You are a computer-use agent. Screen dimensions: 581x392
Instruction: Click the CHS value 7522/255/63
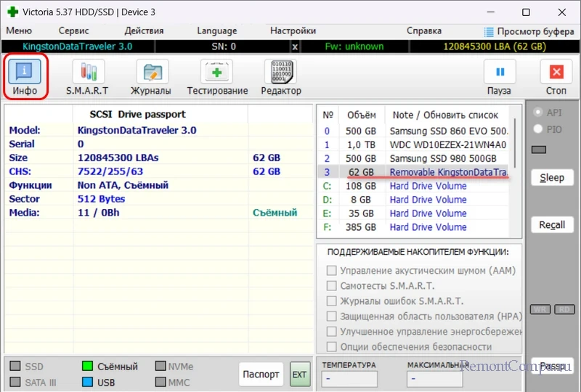click(x=110, y=171)
